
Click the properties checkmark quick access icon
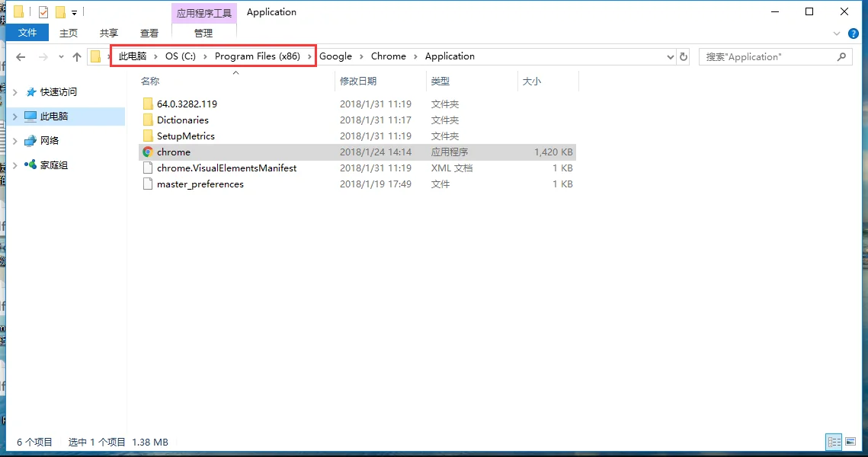pos(43,11)
